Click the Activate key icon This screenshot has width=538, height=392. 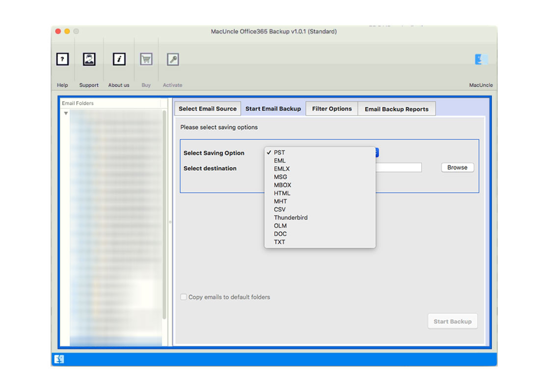172,59
